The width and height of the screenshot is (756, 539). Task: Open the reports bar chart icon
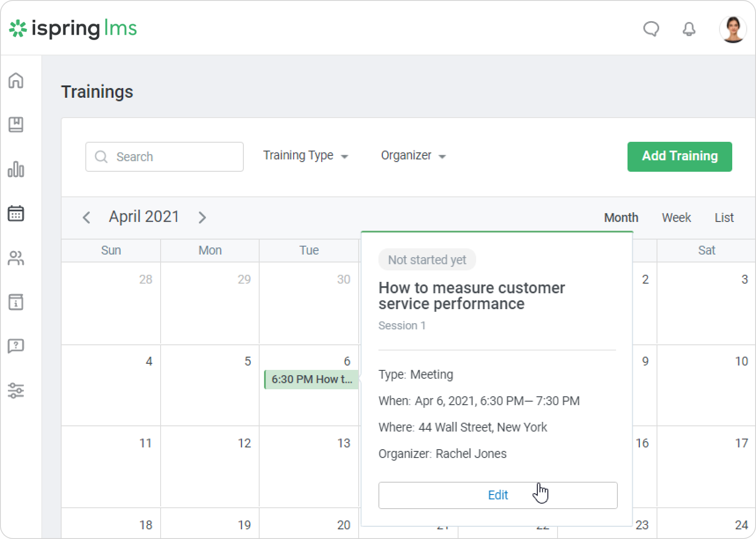pyautogui.click(x=16, y=169)
